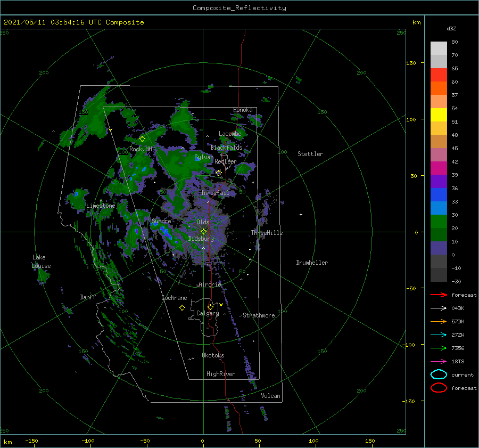Click the HighRiver label
Screen dimensions: 479x448
(221, 374)
